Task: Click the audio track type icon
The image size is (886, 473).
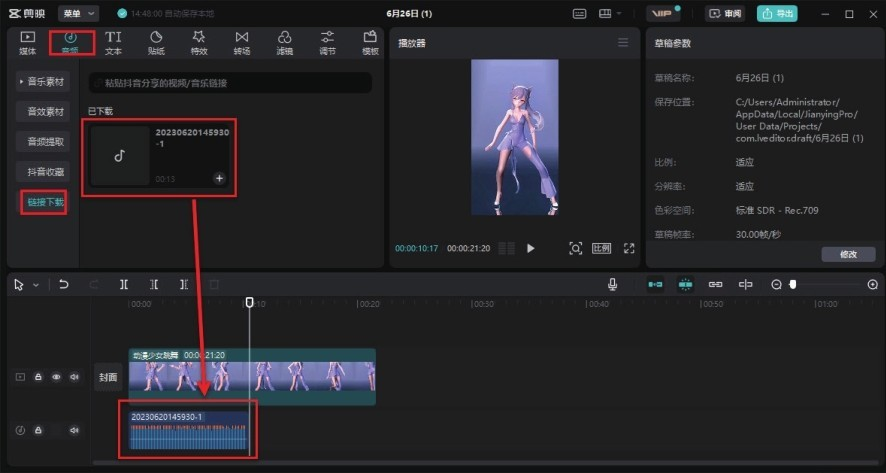Action: [x=20, y=431]
